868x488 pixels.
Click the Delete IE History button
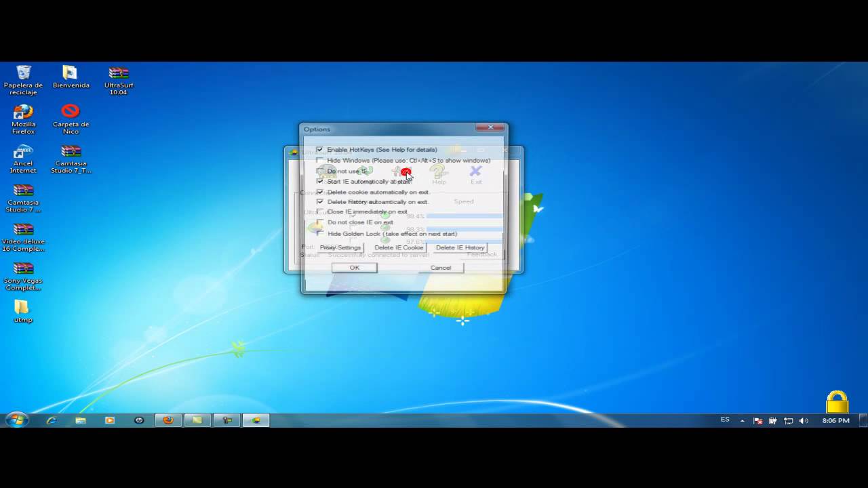tap(460, 247)
